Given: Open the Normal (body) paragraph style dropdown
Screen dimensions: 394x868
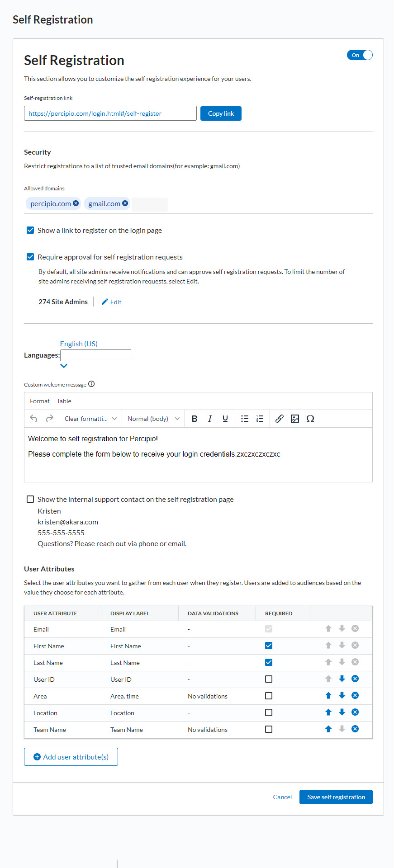Looking at the screenshot, I should pos(152,419).
